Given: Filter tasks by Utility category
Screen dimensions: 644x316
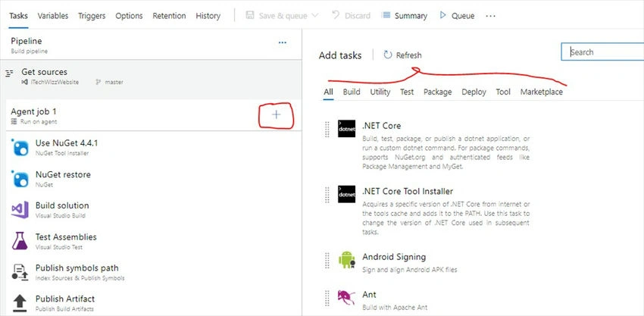Looking at the screenshot, I should pyautogui.click(x=380, y=92).
